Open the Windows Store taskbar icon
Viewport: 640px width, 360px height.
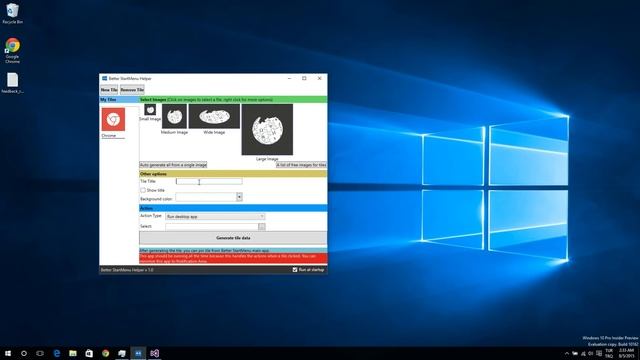click(x=89, y=353)
